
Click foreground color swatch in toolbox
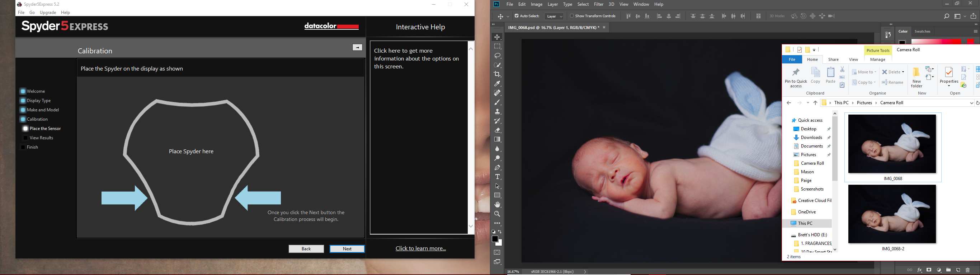pyautogui.click(x=495, y=238)
